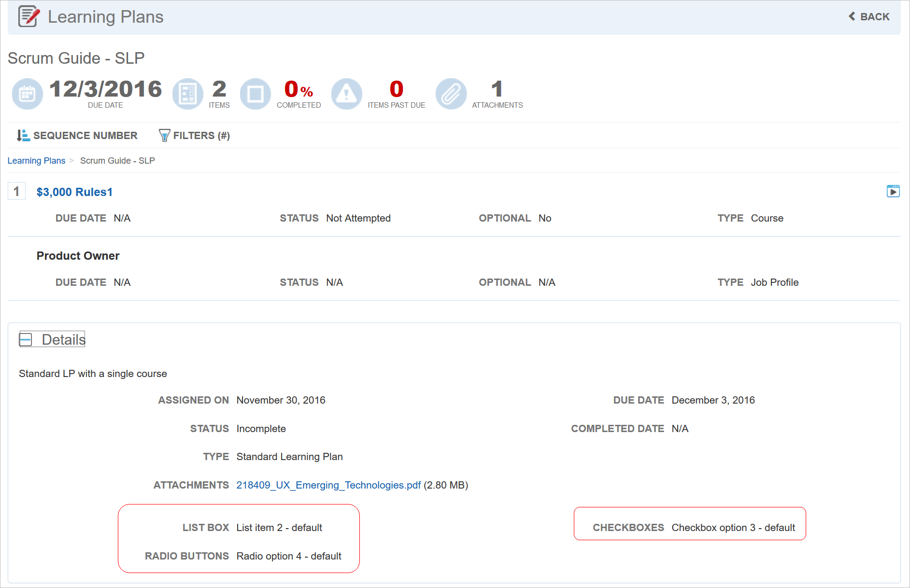
Task: Click the Details section heading text
Action: click(63, 339)
